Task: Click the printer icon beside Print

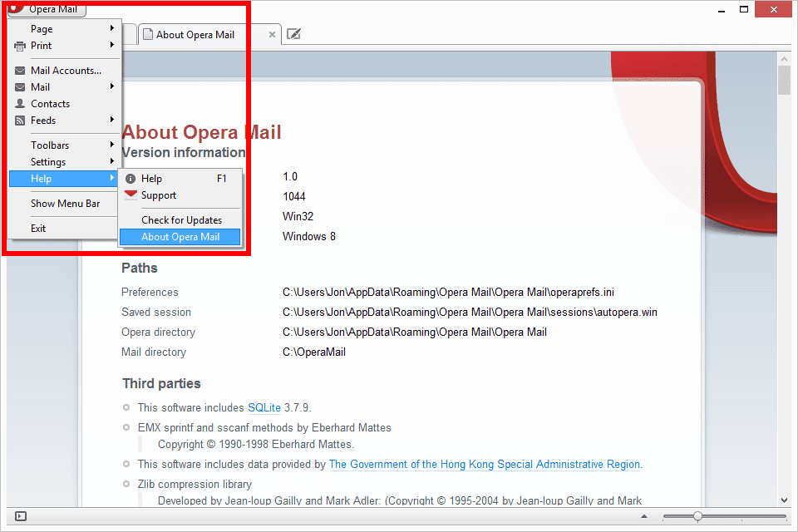Action: pyautogui.click(x=20, y=47)
